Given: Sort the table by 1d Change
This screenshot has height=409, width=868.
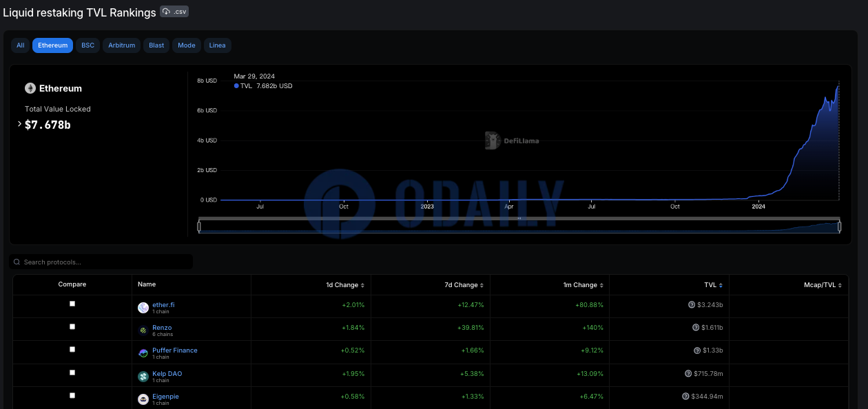Looking at the screenshot, I should pyautogui.click(x=347, y=285).
